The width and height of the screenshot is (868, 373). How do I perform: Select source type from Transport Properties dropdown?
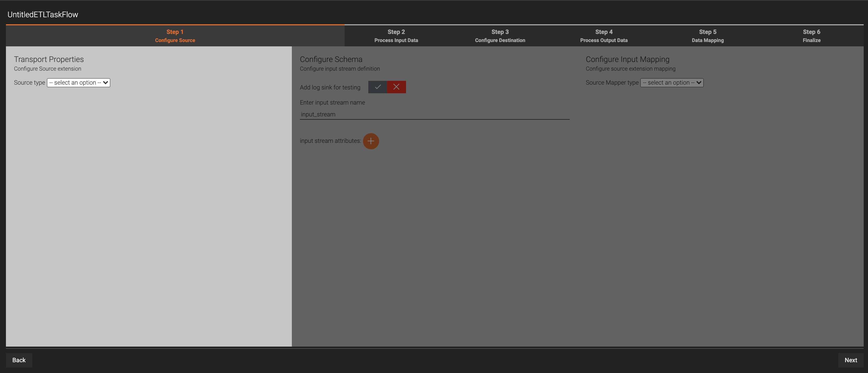coord(78,82)
